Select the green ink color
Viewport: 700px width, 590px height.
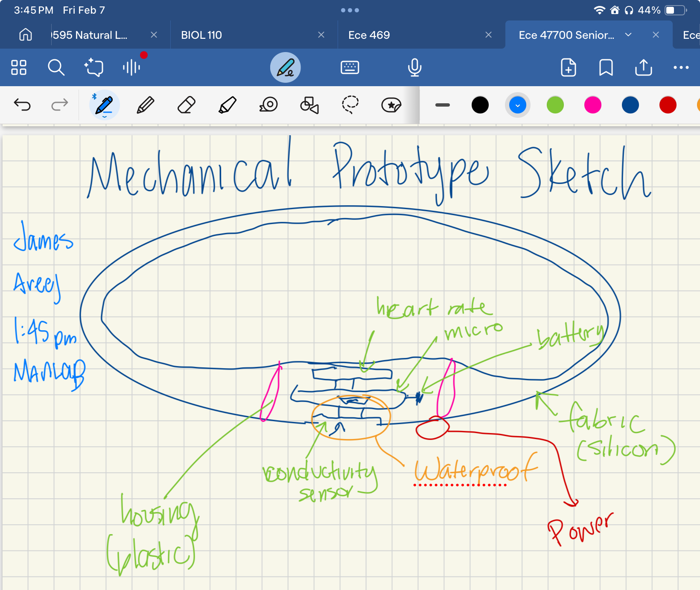click(555, 105)
